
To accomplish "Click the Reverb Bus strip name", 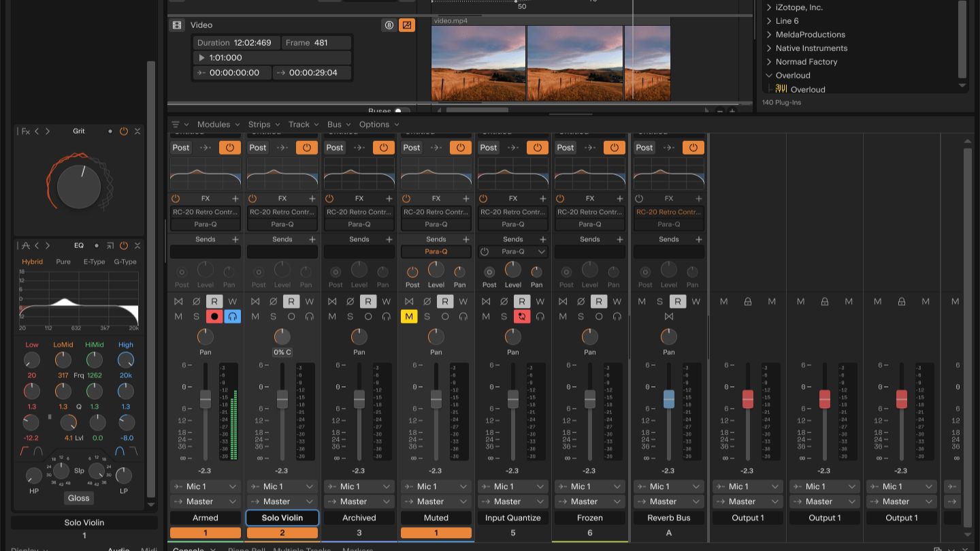I will point(669,518).
